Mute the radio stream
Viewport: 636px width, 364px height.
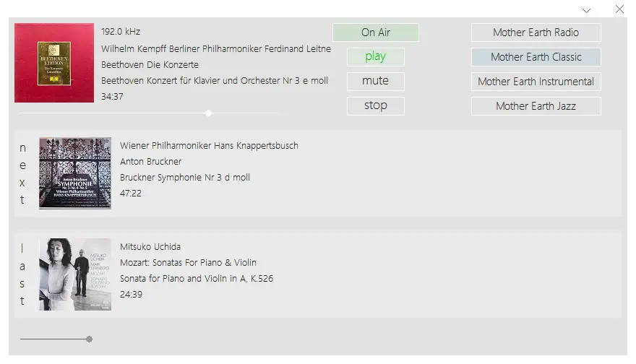[x=375, y=81]
